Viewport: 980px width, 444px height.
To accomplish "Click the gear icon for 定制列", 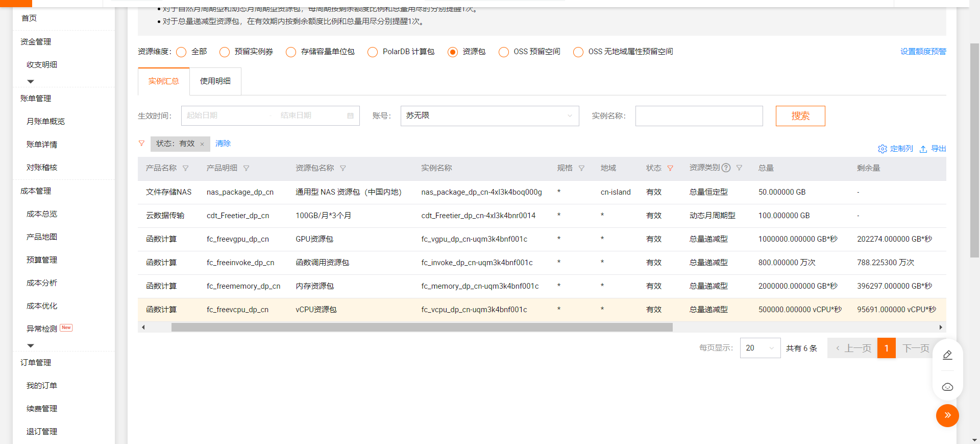I will pyautogui.click(x=883, y=149).
